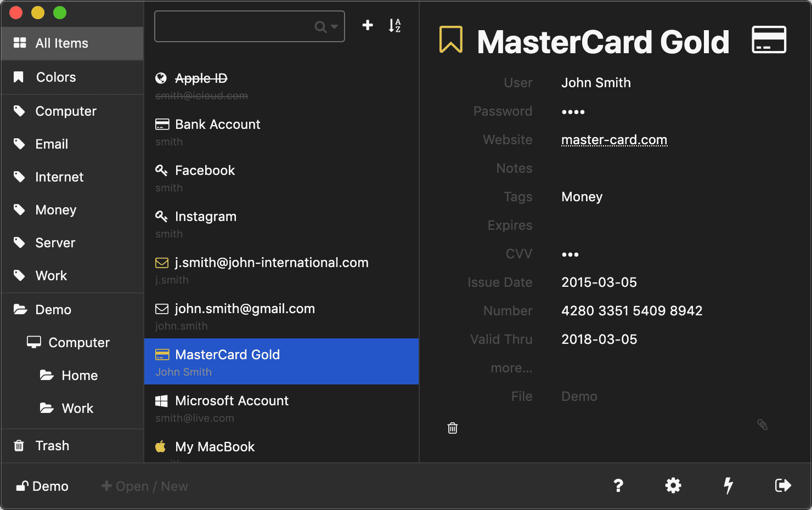Open the master-card.com website link
812x510 pixels.
pyautogui.click(x=614, y=140)
